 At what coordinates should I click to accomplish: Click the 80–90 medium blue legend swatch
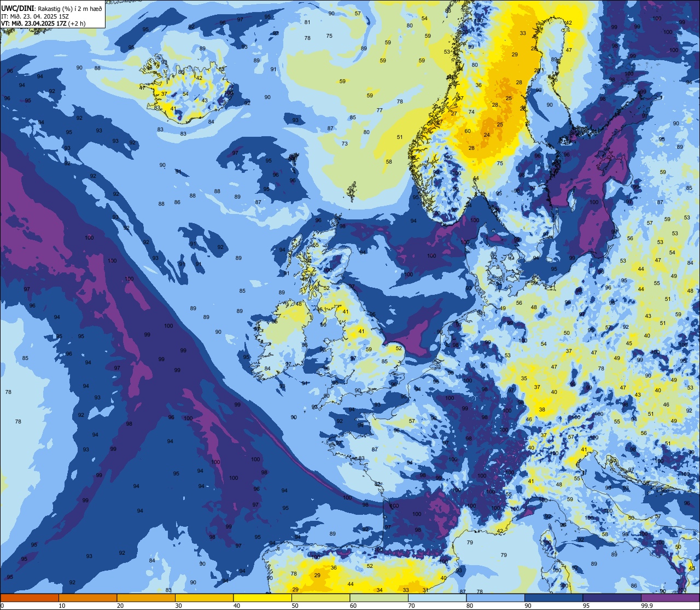(x=495, y=597)
